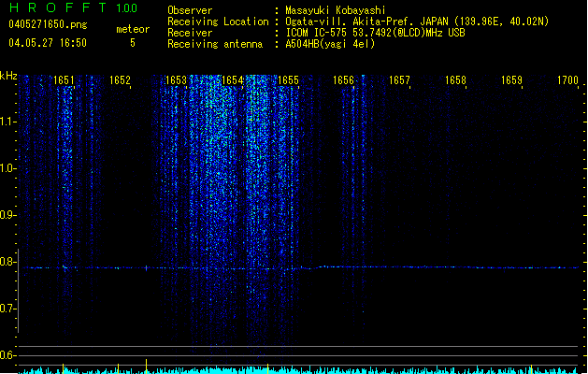The width and height of the screenshot is (588, 374).
Task: Click the Receiving antenna label
Action: pos(215,44)
